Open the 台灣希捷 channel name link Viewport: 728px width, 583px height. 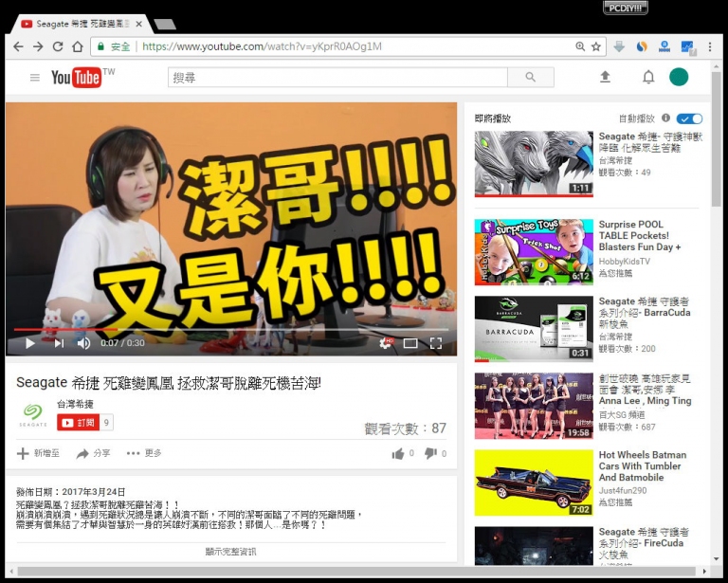tap(75, 404)
